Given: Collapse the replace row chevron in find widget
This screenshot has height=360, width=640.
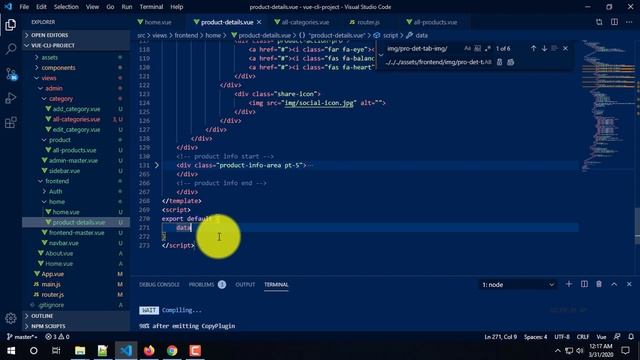Looking at the screenshot, I should pyautogui.click(x=380, y=55).
